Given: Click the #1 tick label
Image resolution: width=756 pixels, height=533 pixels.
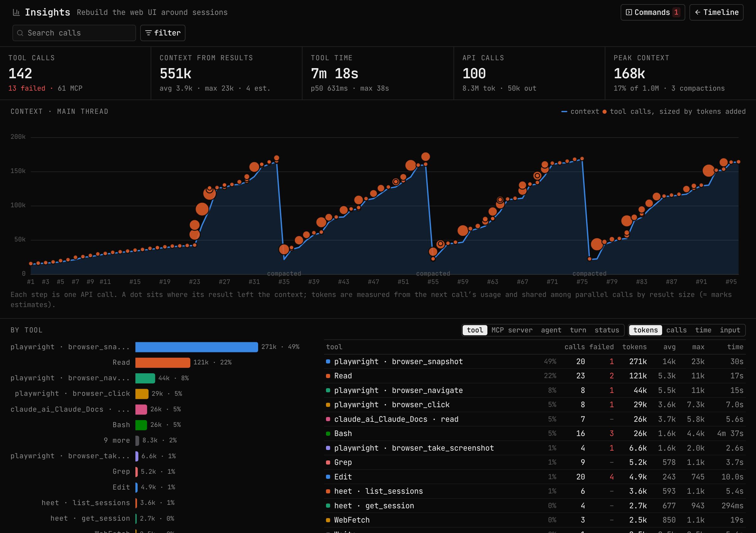Looking at the screenshot, I should pos(31,282).
